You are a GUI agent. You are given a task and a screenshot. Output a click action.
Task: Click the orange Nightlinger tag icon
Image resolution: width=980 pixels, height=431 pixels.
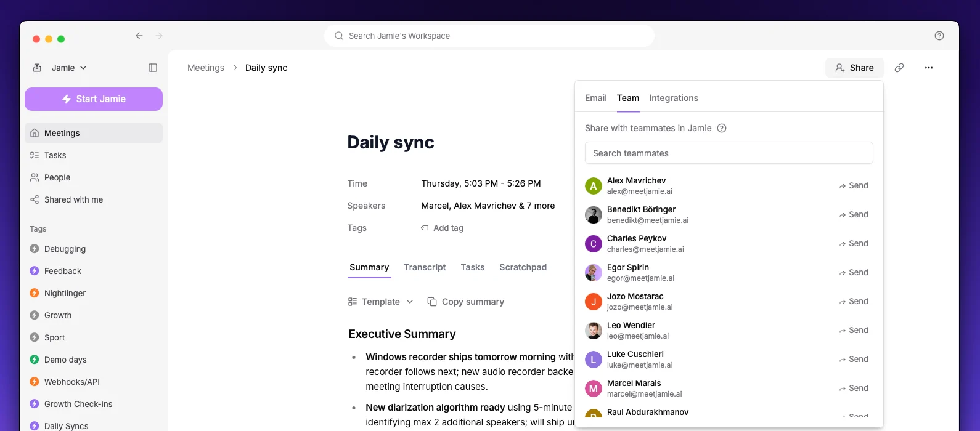pos(35,293)
